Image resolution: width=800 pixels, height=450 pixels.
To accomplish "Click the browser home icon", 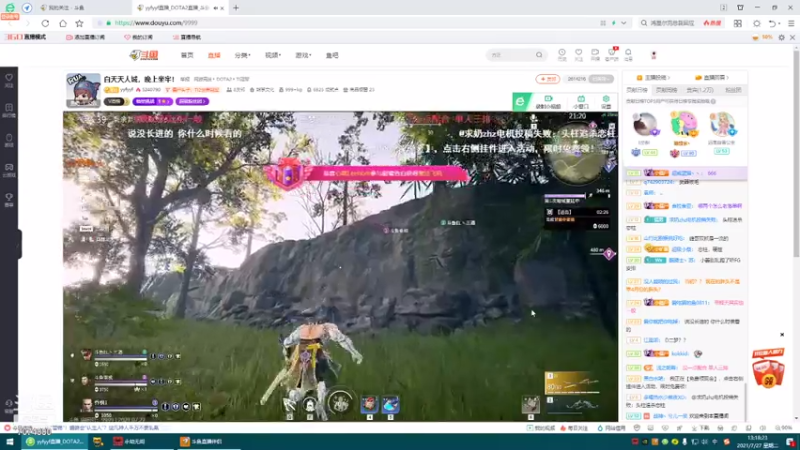I will coord(63,23).
